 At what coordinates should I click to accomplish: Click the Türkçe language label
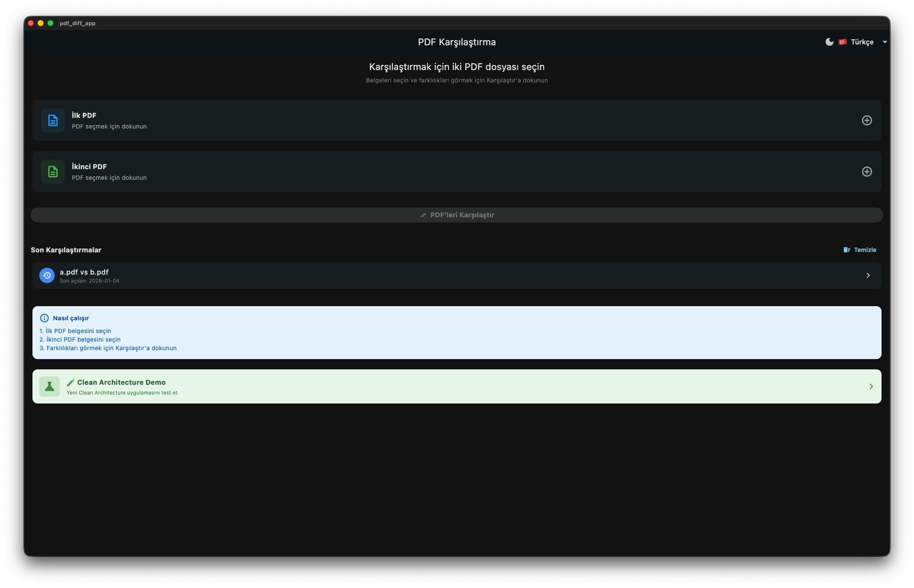[862, 42]
